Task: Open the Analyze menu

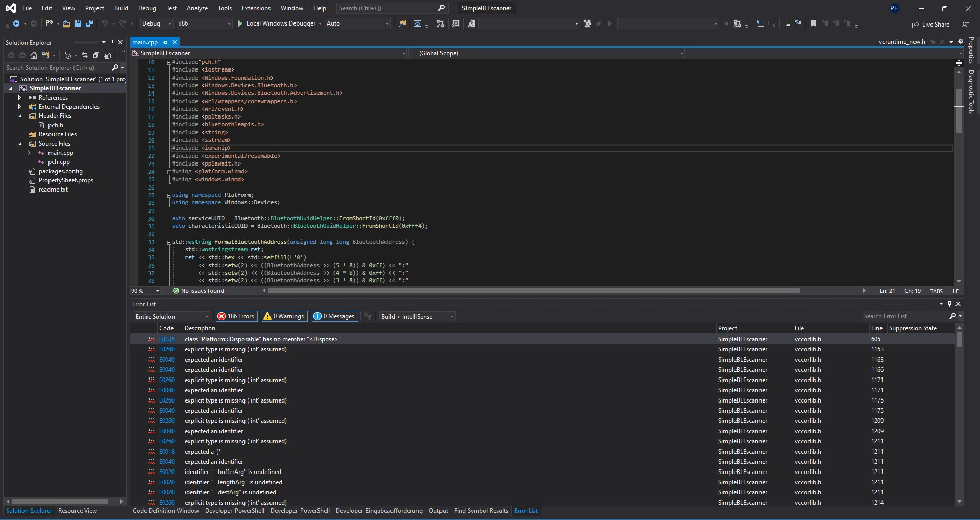Action: (197, 8)
